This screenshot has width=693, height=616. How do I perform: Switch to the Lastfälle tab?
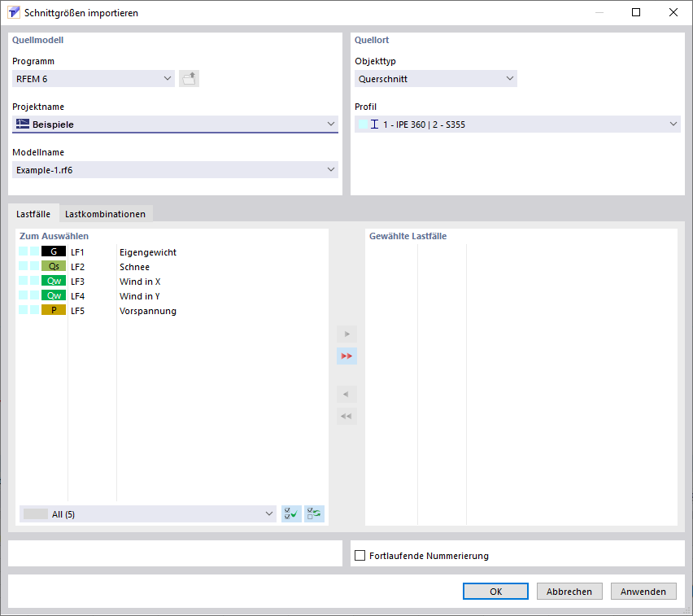tap(33, 214)
